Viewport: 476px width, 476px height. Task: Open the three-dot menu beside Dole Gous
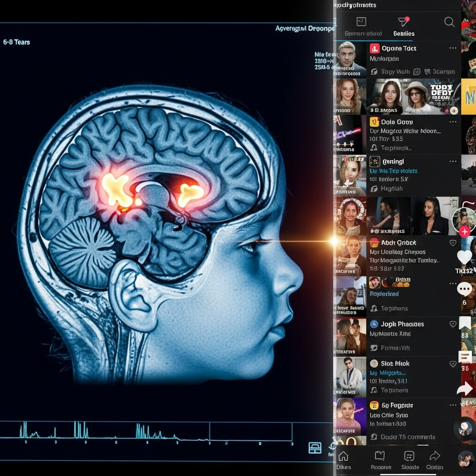[x=453, y=122]
